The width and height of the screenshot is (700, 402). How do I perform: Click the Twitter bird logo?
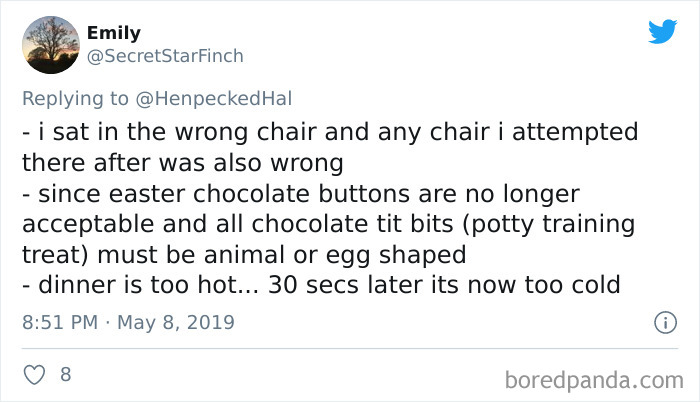662,31
